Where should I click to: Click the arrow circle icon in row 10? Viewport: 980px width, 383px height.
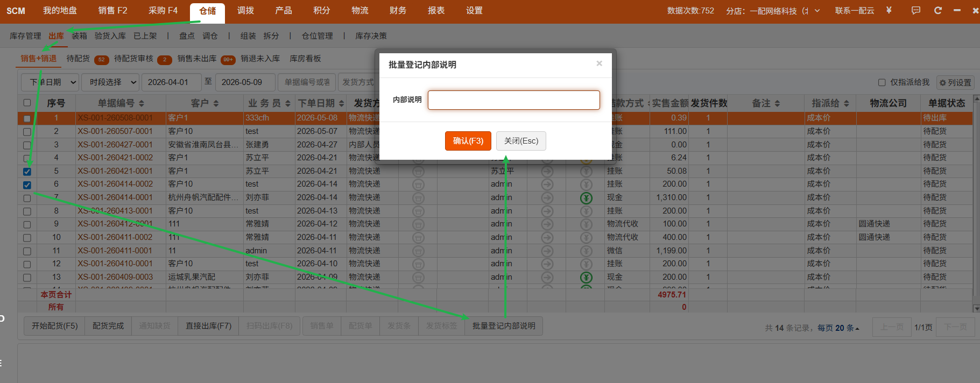(547, 238)
